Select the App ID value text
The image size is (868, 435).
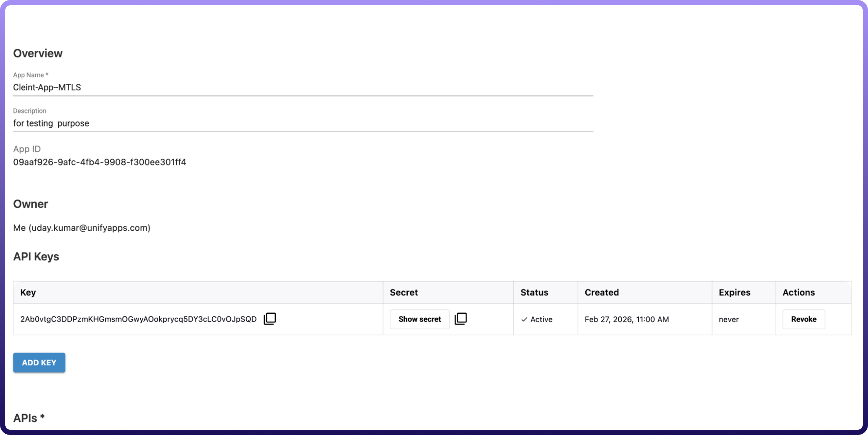click(99, 162)
